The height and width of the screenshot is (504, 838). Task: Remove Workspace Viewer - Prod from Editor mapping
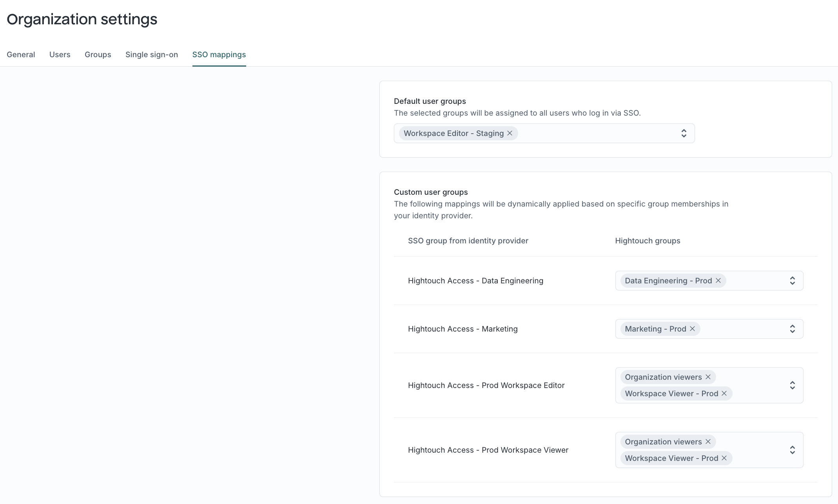pos(724,393)
